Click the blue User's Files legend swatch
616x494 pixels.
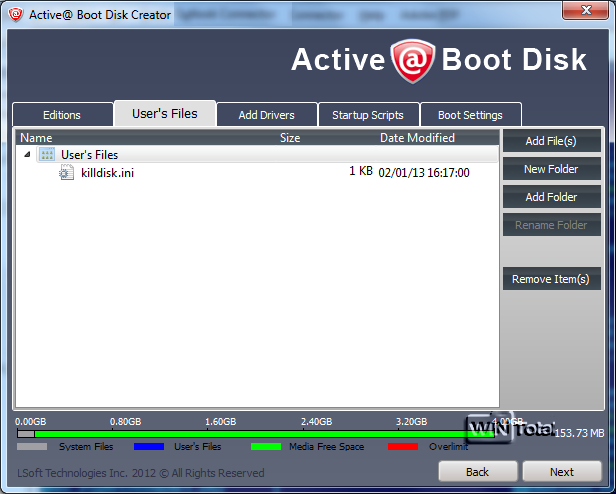tap(149, 446)
